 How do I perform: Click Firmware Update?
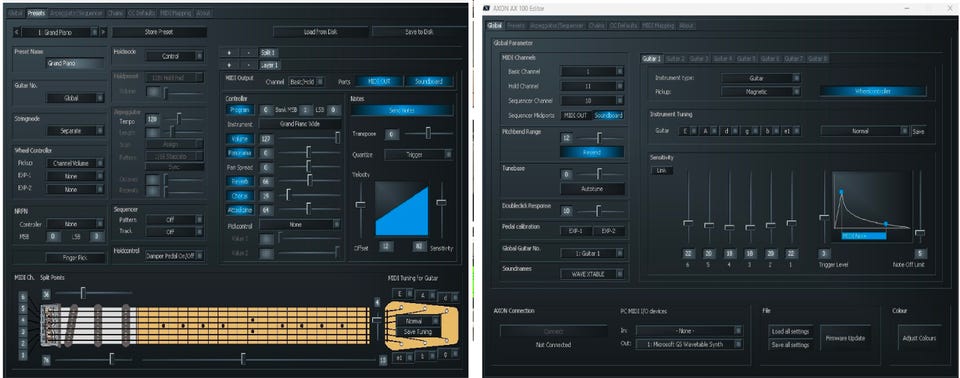845,338
